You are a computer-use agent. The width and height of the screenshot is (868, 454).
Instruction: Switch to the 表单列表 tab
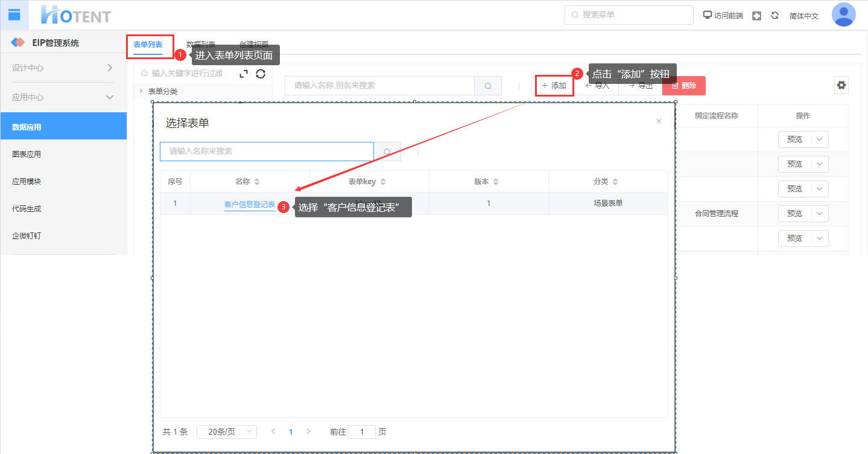click(148, 45)
